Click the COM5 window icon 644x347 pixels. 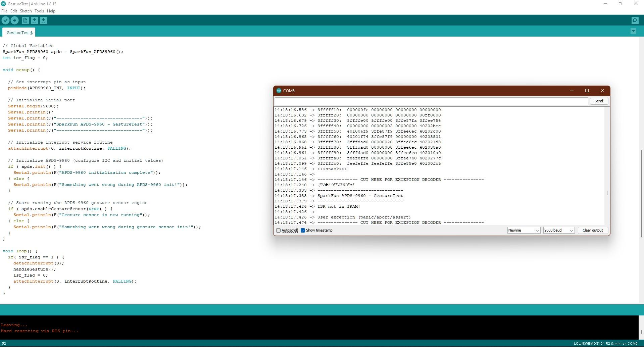[279, 90]
